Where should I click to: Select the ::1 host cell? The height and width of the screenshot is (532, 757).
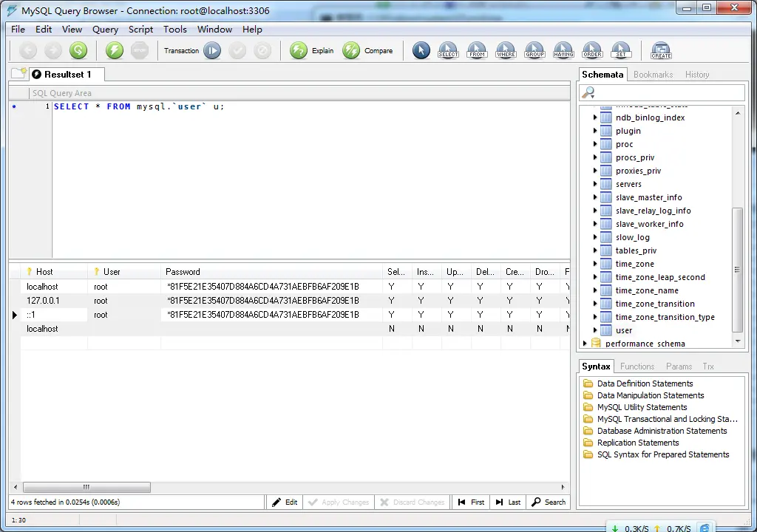click(x=54, y=315)
